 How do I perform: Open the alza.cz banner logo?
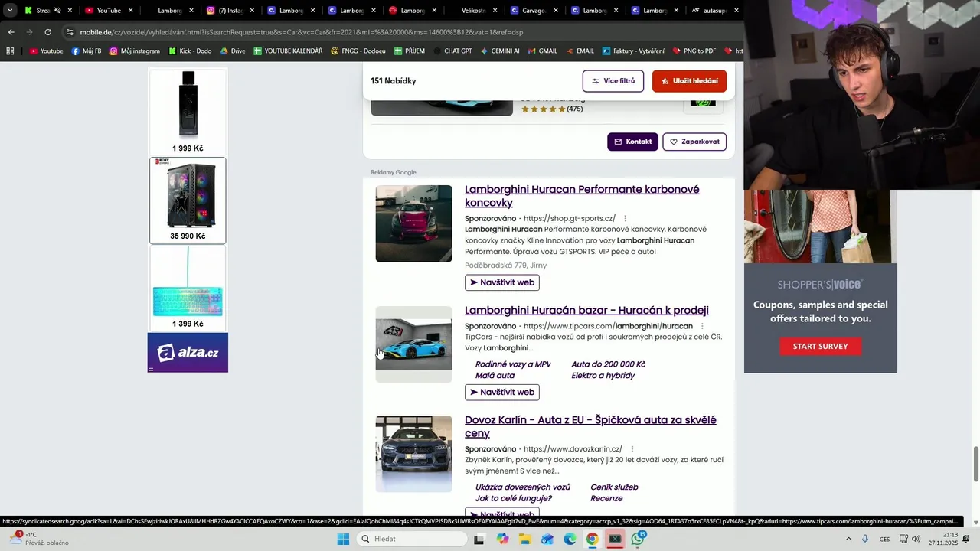pyautogui.click(x=188, y=353)
